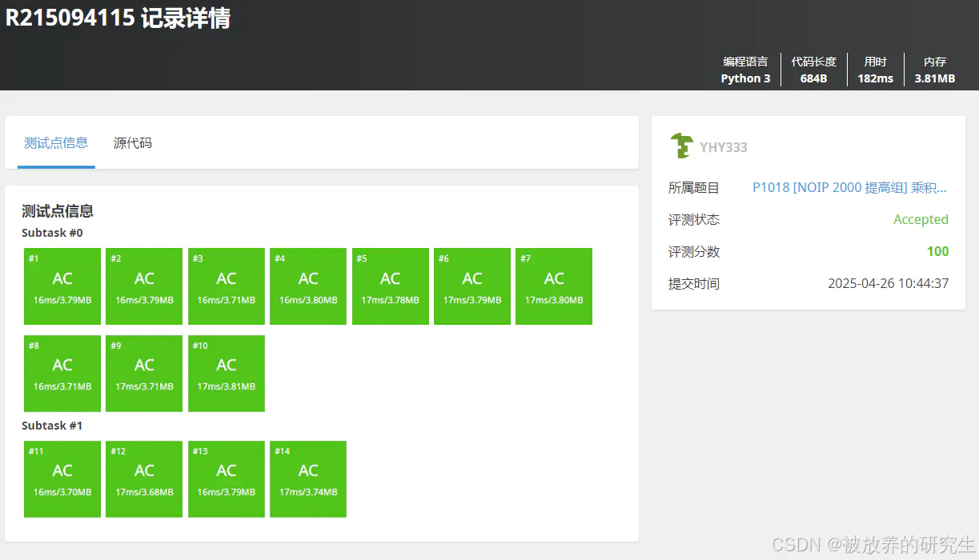Viewport: 979px width, 560px height.
Task: Open test point #4 AC tile
Action: pos(308,286)
